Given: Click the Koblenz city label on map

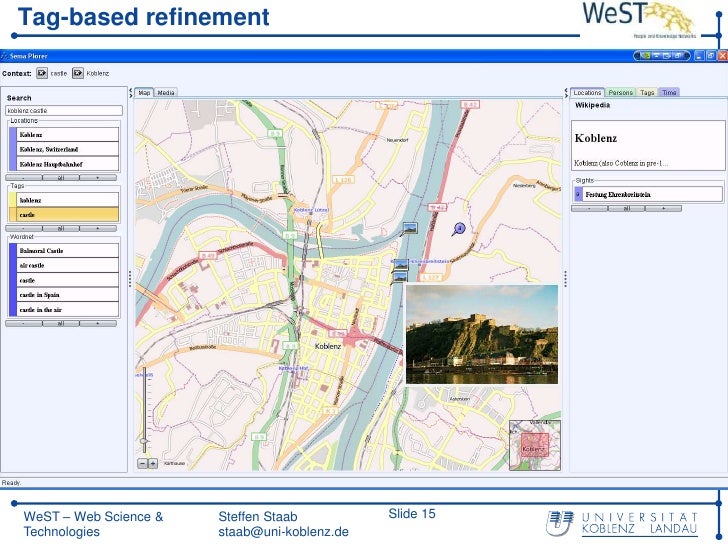Looking at the screenshot, I should click(x=328, y=346).
